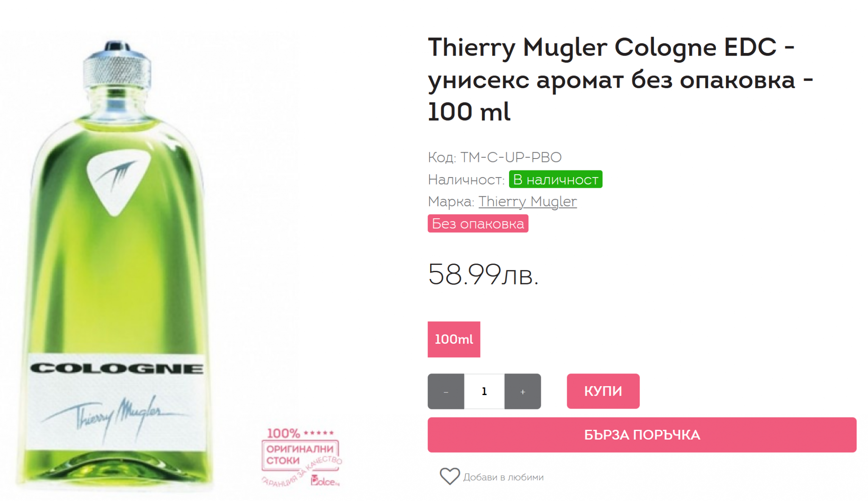The image size is (868, 501).
Task: Click the КУПИ buy button
Action: [x=603, y=391]
